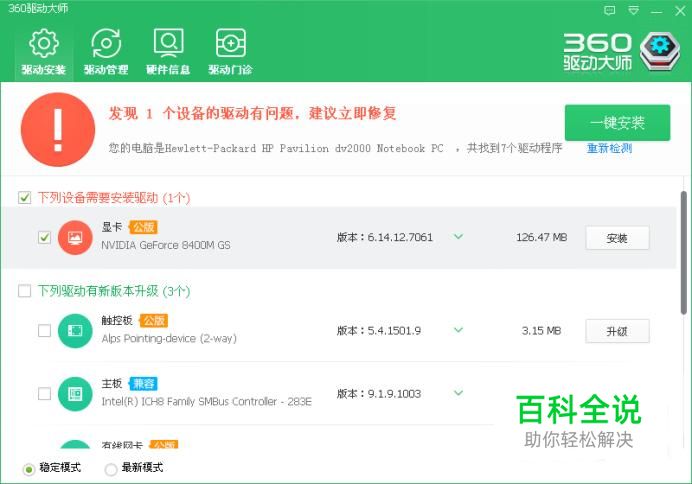The image size is (692, 484).
Task: Close the 360驱动大师 window
Action: tap(680, 11)
